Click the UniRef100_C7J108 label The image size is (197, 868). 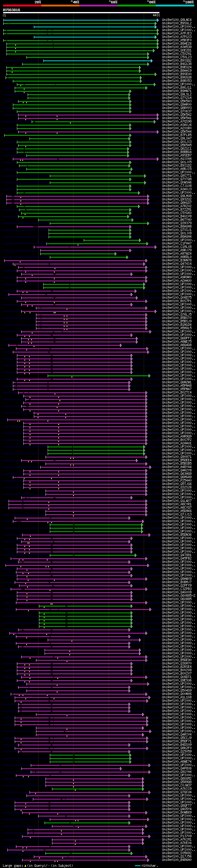point(177,186)
